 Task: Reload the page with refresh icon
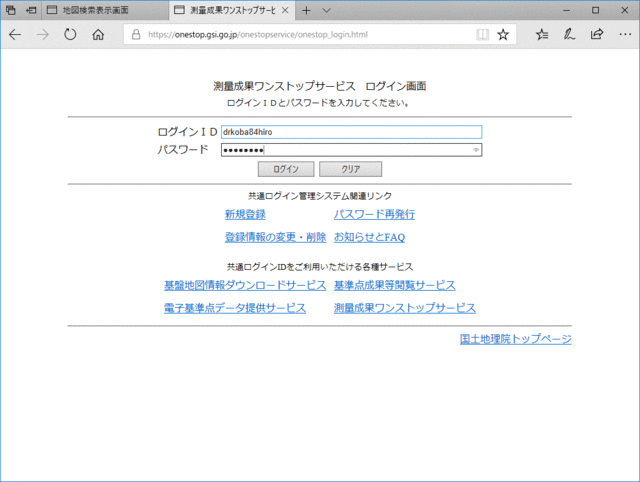[x=70, y=35]
